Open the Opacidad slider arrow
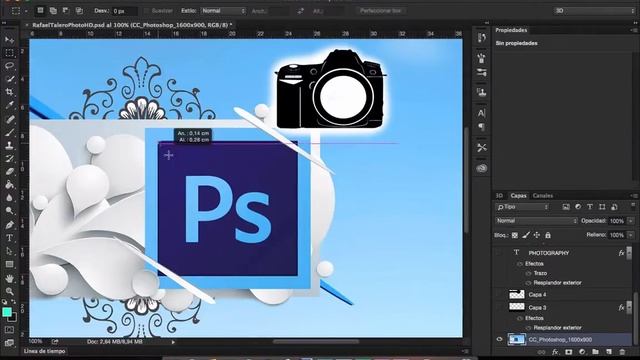This screenshot has height=360, width=640. coord(631,221)
